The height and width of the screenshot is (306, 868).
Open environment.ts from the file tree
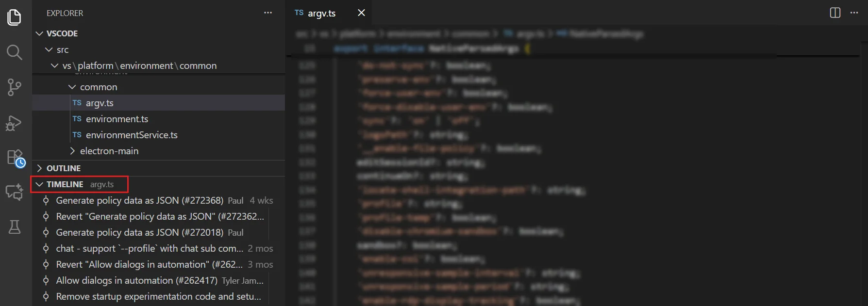[x=158, y=119]
